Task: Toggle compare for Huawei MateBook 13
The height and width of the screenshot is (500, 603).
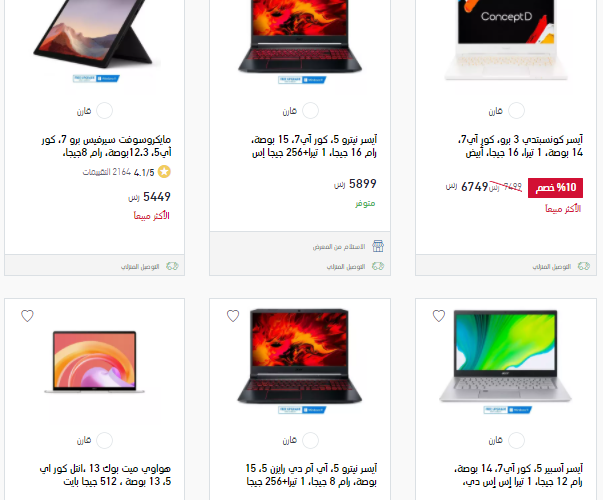Action: pos(105,440)
